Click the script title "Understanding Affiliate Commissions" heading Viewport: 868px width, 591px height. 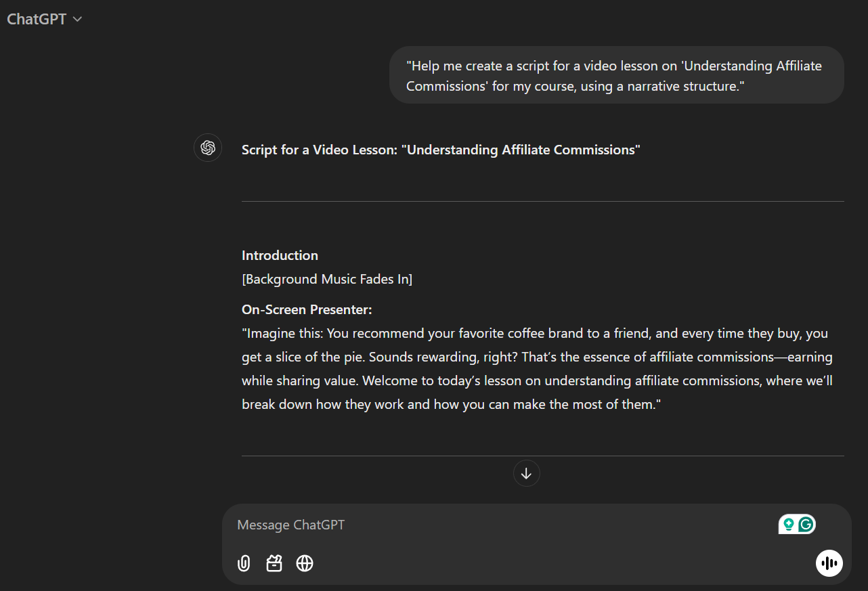point(441,150)
